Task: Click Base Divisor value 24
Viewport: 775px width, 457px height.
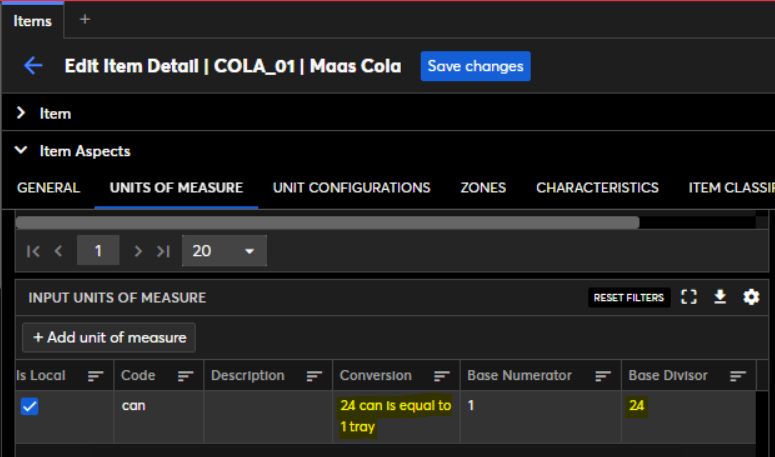Action: point(636,406)
